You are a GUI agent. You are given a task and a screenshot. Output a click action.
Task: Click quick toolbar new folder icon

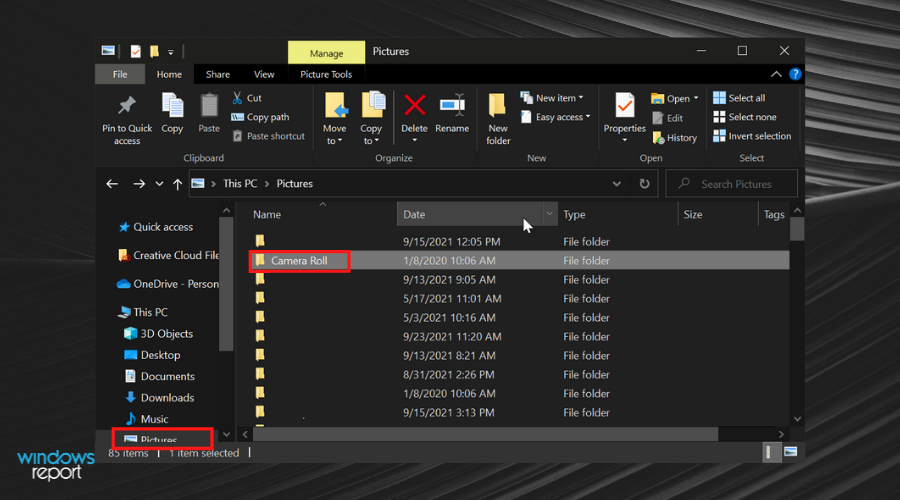click(x=154, y=51)
